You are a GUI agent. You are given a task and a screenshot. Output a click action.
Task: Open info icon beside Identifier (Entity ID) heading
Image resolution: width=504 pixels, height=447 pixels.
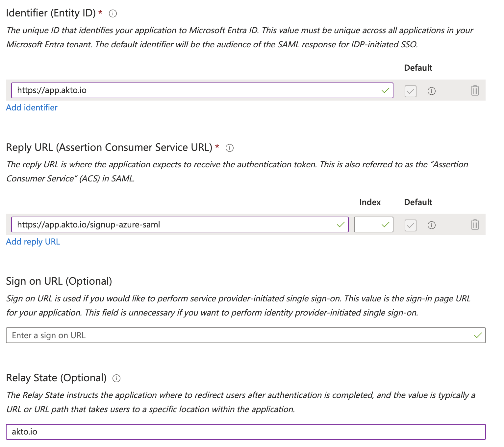click(113, 13)
